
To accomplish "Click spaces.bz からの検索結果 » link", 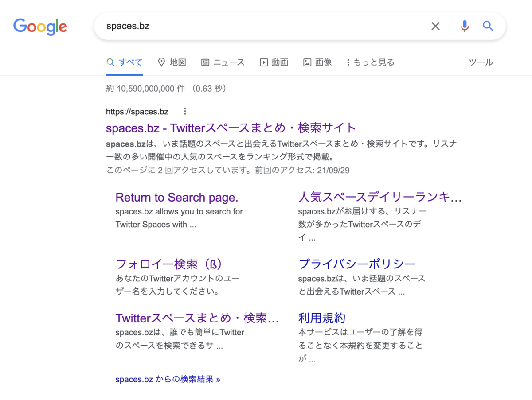I will (x=168, y=380).
